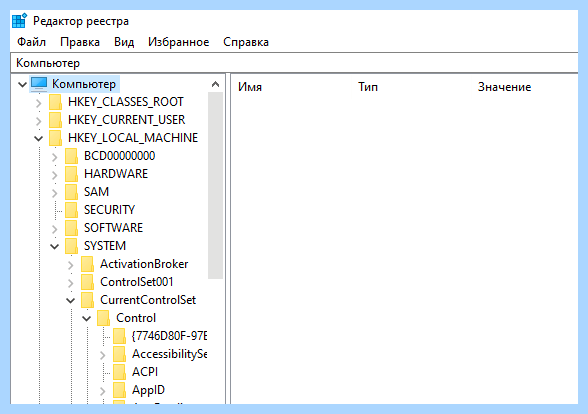Click the ControlSet001 folder icon
Viewport: 588px width, 414px height.
pos(87,282)
